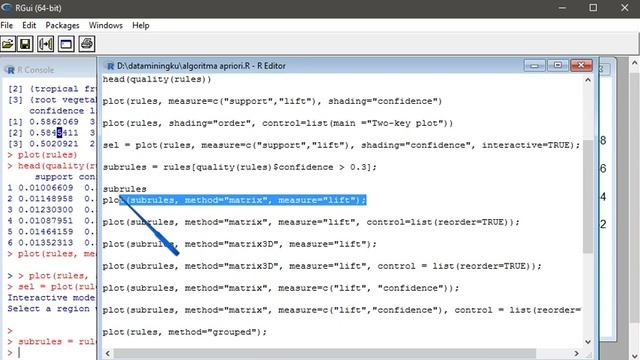The image size is (640, 360).
Task: Maximize the R Editor window
Action: pyautogui.click(x=558, y=65)
